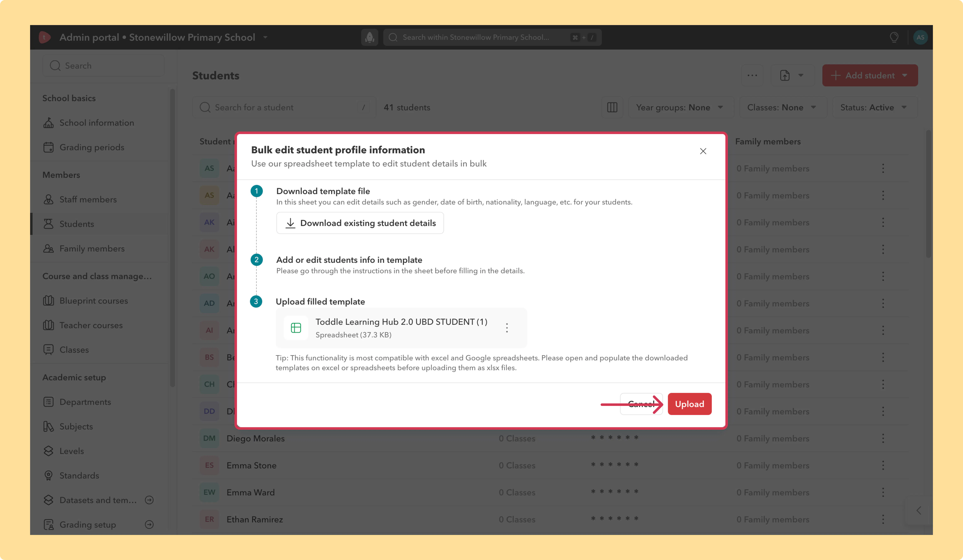
Task: Open row menu for Emma Ward
Action: 883,493
